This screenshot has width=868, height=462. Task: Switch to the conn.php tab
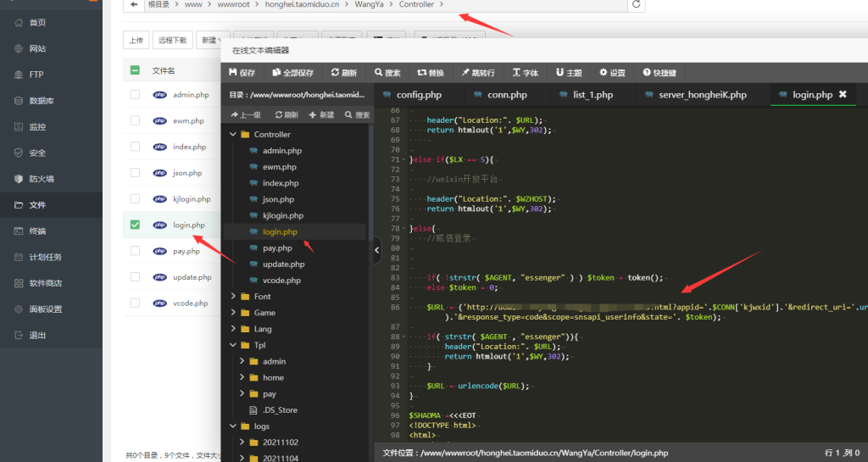coord(507,95)
